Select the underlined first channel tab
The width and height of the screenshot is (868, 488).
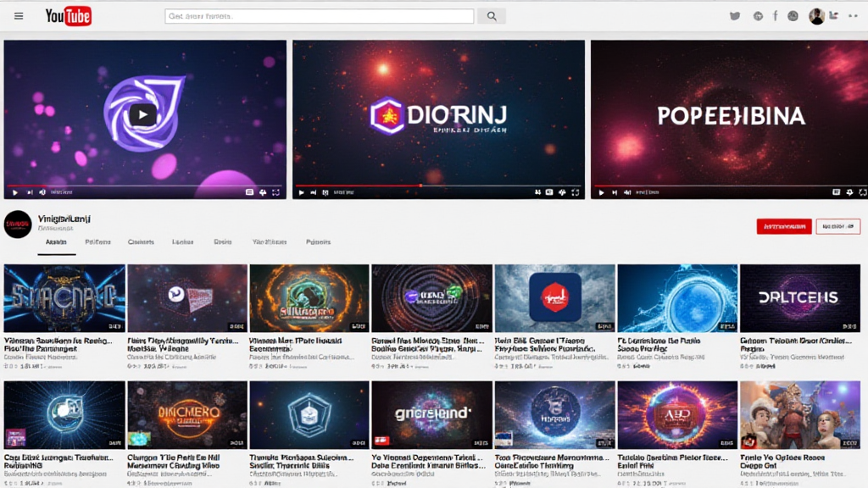pos(56,242)
